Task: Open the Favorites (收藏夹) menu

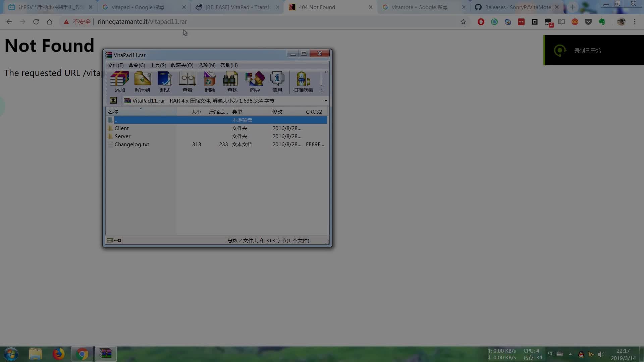Action: (x=182, y=65)
